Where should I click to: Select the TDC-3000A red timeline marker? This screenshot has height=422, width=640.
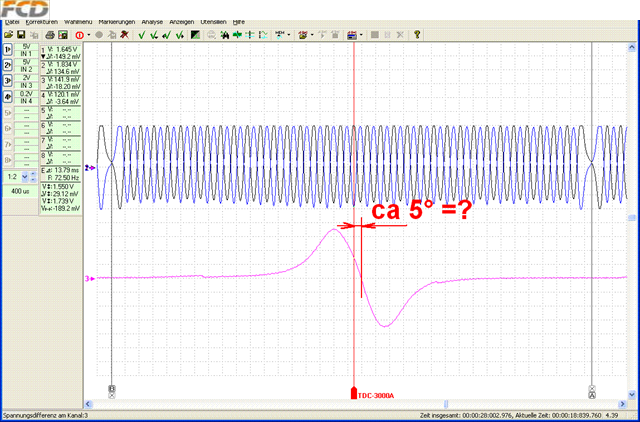[x=353, y=393]
